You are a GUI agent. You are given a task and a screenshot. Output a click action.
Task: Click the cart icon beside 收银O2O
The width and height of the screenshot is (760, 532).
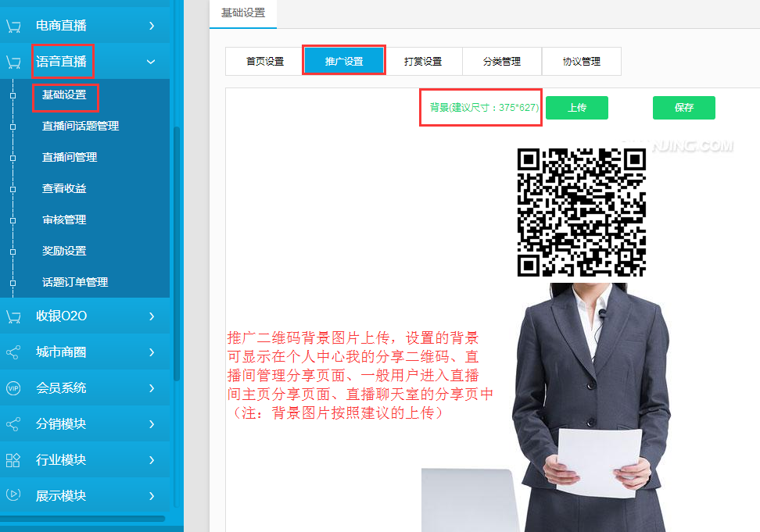pos(13,316)
